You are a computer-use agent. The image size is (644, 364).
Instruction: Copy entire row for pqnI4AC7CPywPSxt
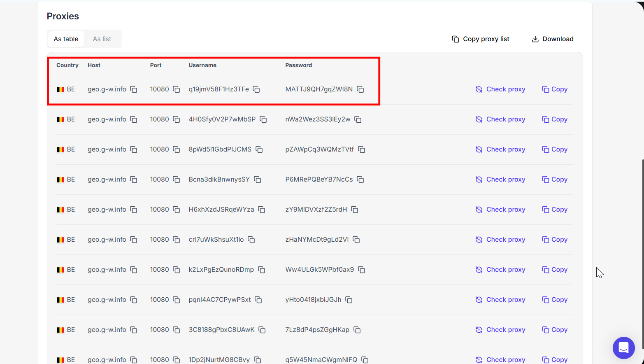(x=555, y=300)
